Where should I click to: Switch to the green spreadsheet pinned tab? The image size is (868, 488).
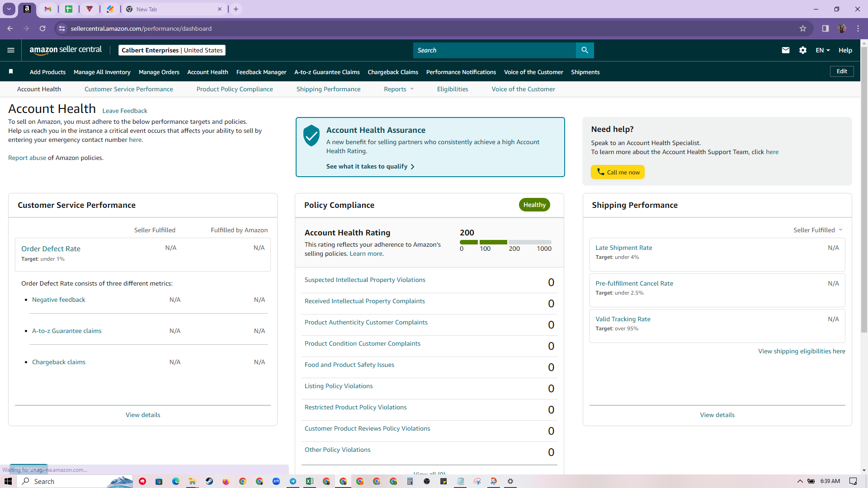(69, 9)
